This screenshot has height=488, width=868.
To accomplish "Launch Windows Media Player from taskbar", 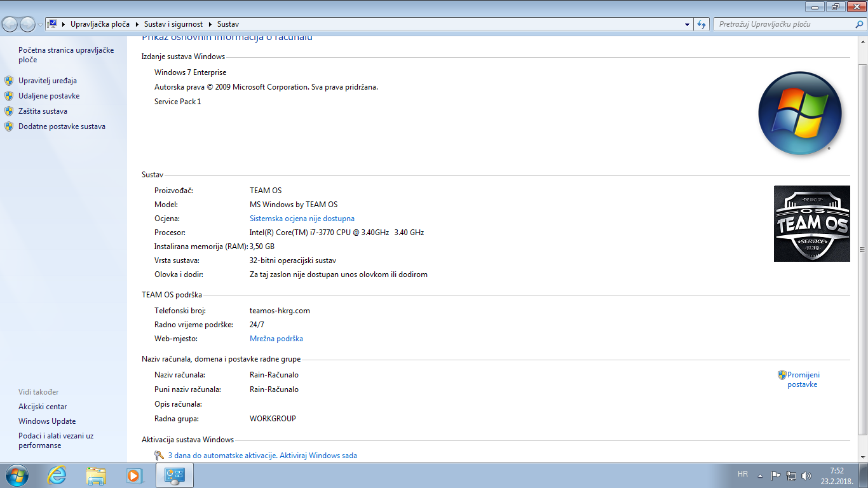I will 134,475.
